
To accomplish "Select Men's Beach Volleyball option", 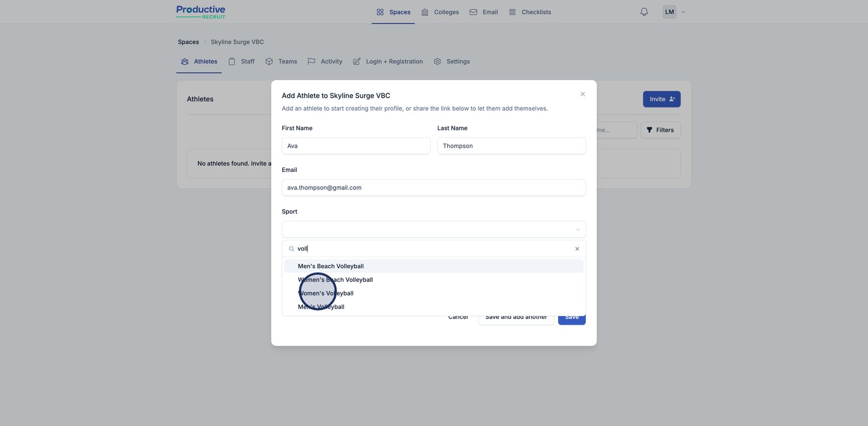I will tap(331, 266).
